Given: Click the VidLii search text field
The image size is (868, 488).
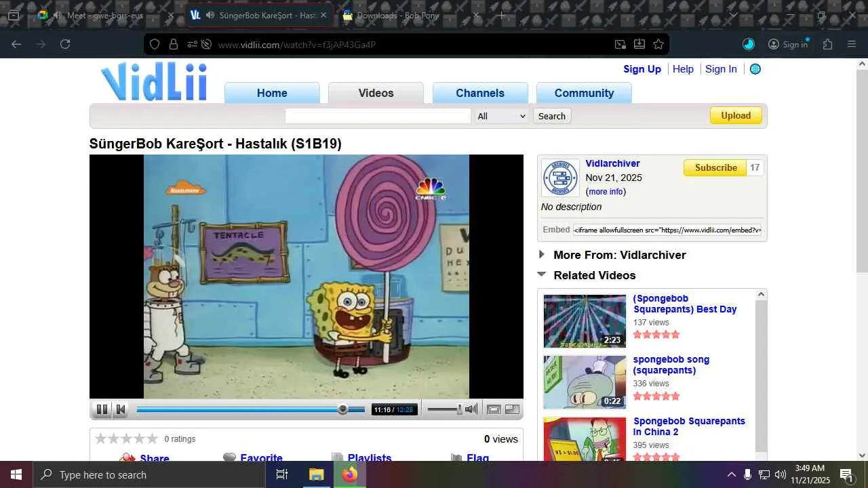Looking at the screenshot, I should (x=378, y=116).
